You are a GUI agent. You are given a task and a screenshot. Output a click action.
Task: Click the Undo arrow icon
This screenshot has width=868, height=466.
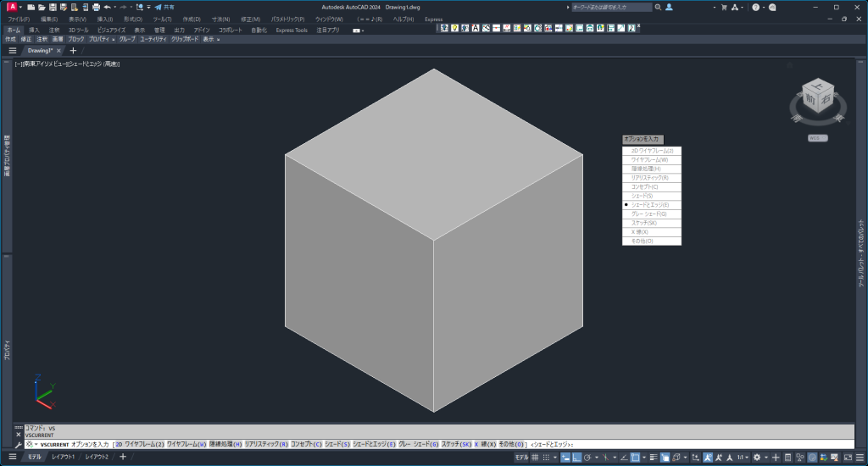107,7
